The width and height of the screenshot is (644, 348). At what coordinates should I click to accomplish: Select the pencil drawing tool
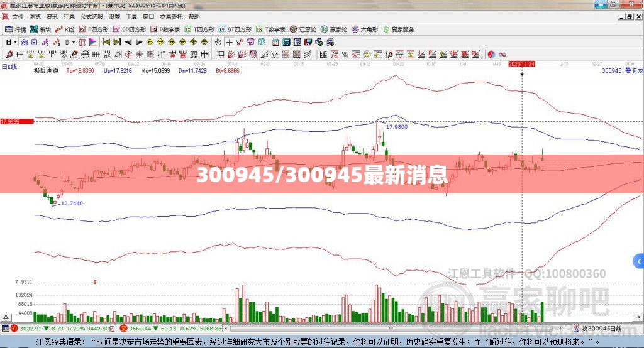[9, 54]
